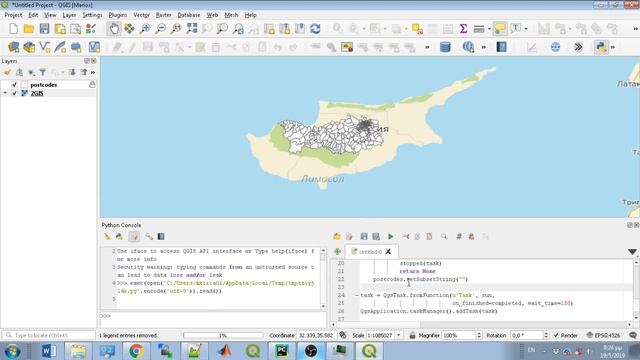Open the Vector menu
The image size is (640, 360).
point(142,15)
